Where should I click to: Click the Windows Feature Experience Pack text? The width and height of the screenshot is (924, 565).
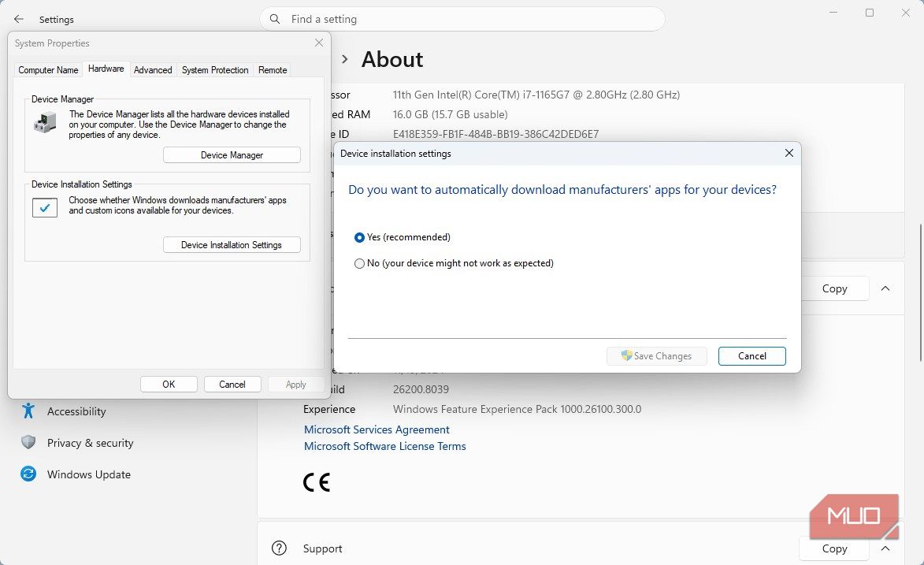[x=517, y=409]
